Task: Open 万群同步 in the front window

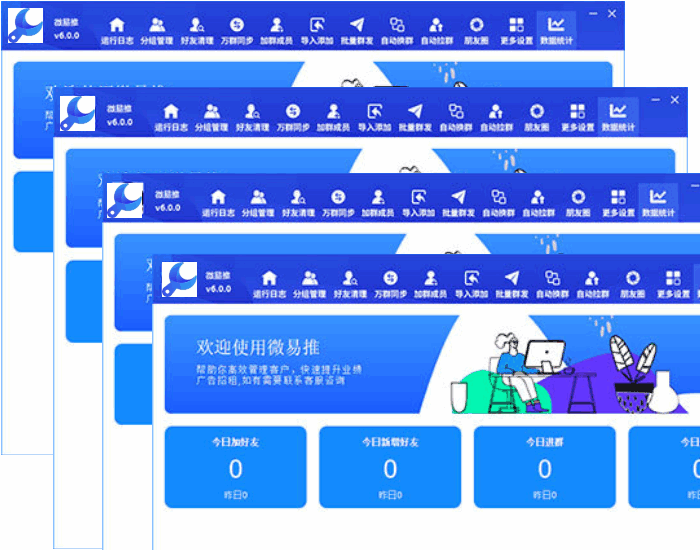Action: pos(390,284)
